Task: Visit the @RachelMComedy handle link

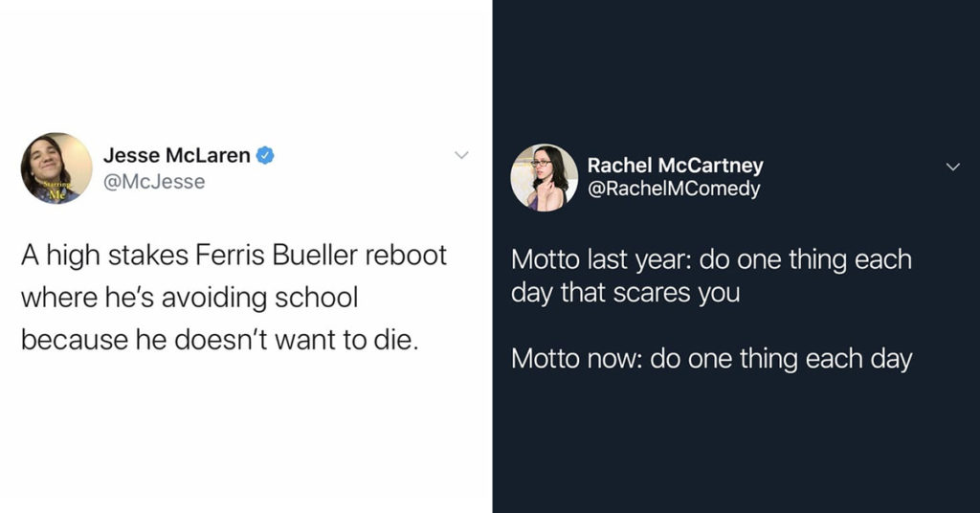Action: (x=674, y=189)
